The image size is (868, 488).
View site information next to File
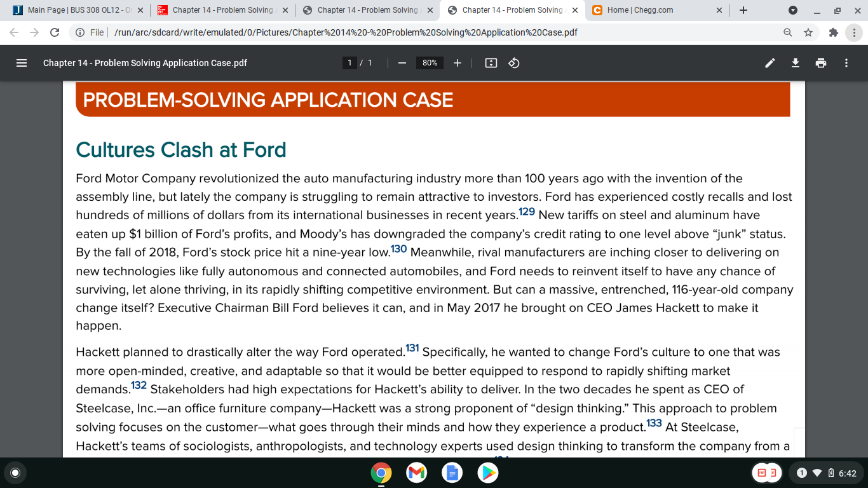tap(81, 32)
